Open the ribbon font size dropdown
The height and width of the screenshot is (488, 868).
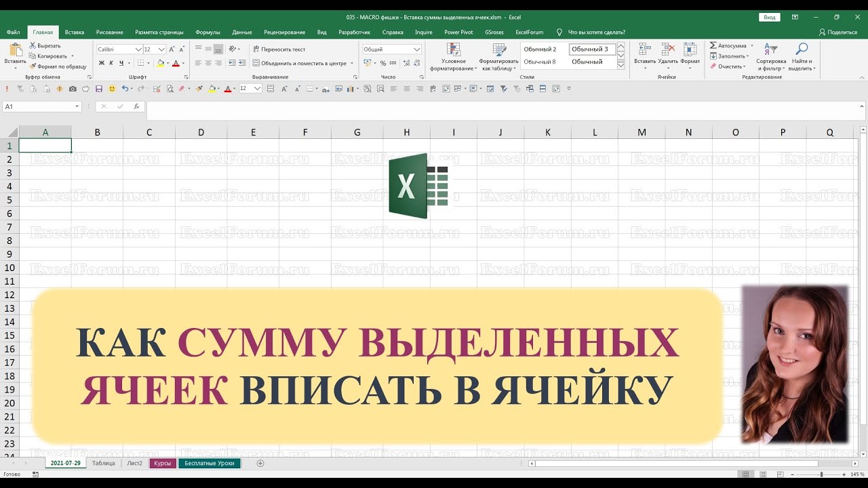pyautogui.click(x=162, y=49)
